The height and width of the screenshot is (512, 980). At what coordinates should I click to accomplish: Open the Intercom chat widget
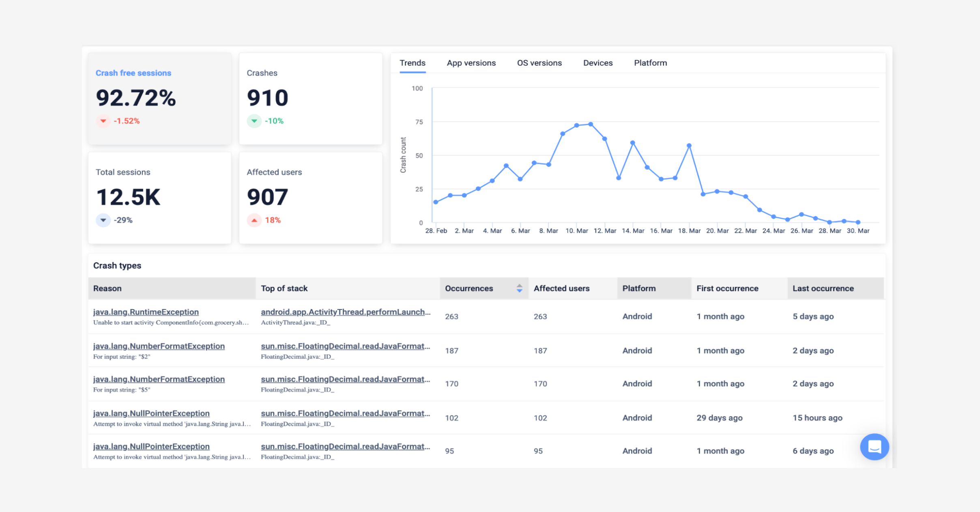[875, 447]
